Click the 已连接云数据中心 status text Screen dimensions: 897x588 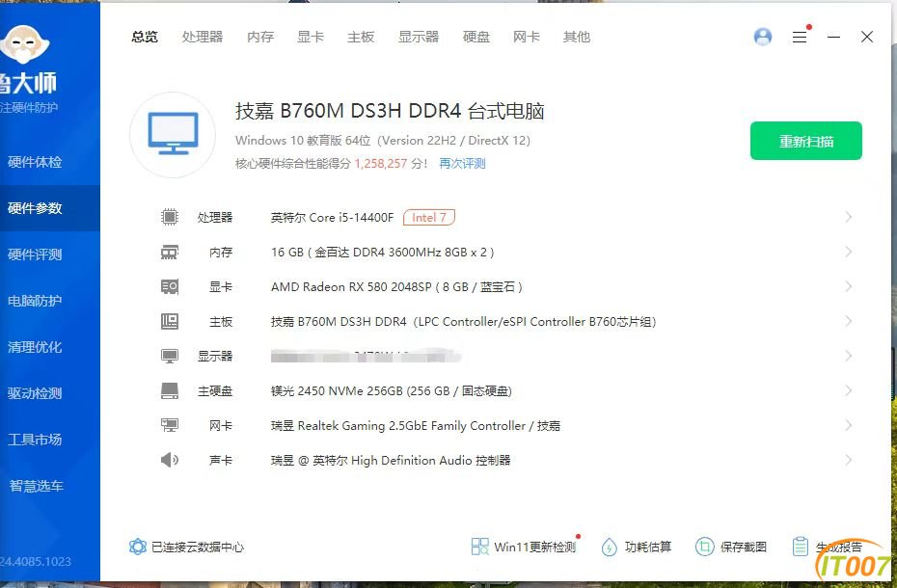point(198,548)
